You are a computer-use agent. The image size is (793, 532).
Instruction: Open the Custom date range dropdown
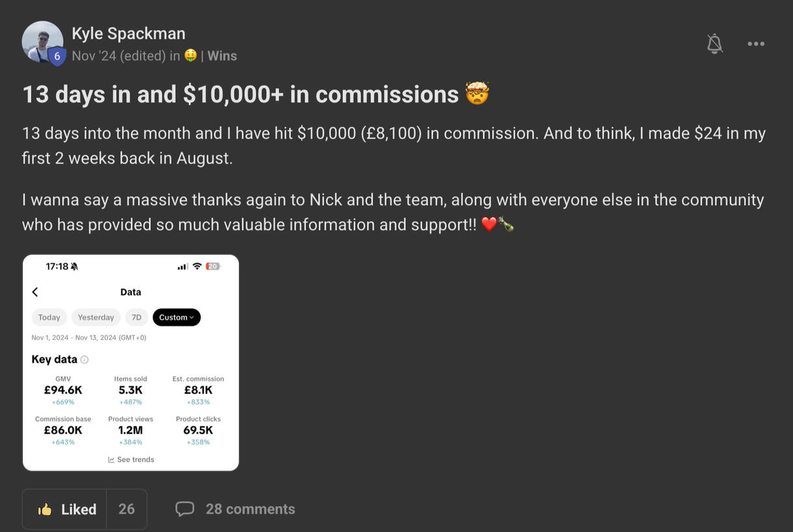pos(176,318)
